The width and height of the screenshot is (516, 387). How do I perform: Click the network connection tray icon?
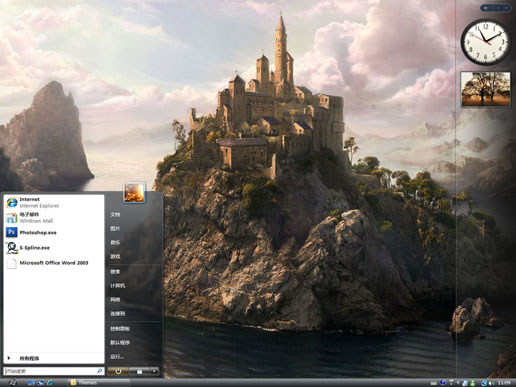pyautogui.click(x=484, y=383)
